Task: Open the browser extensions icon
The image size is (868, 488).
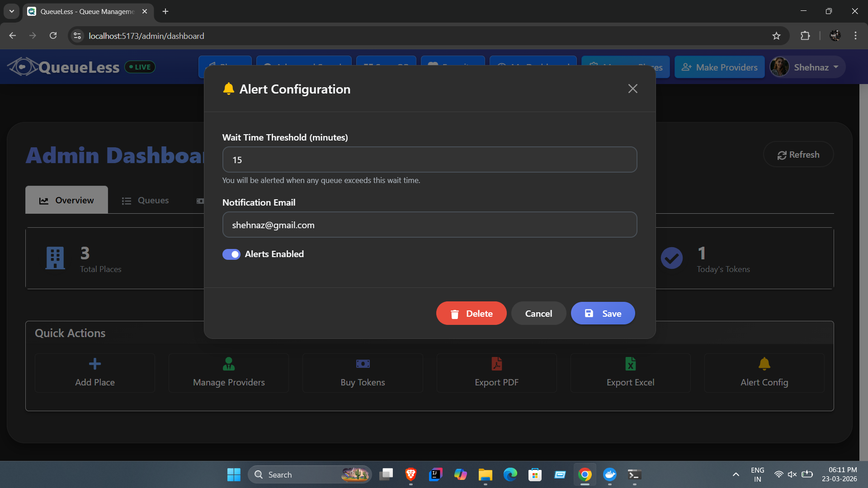Action: coord(805,36)
